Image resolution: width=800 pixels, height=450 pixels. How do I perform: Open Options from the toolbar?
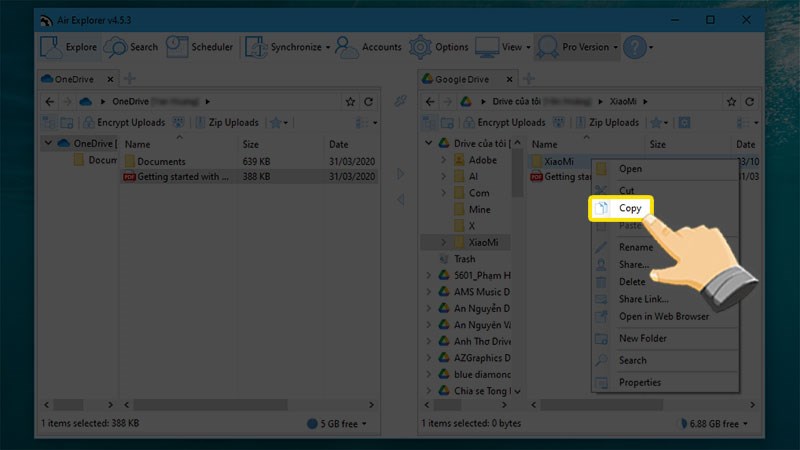click(439, 47)
